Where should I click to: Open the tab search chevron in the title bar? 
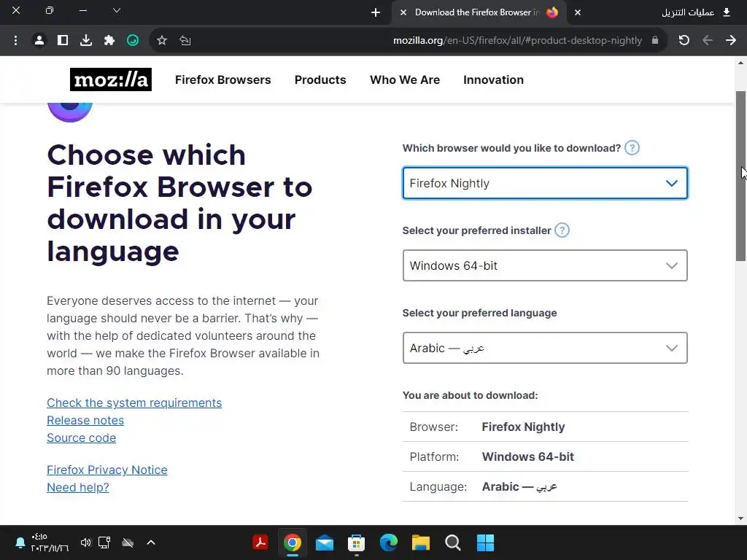[117, 10]
